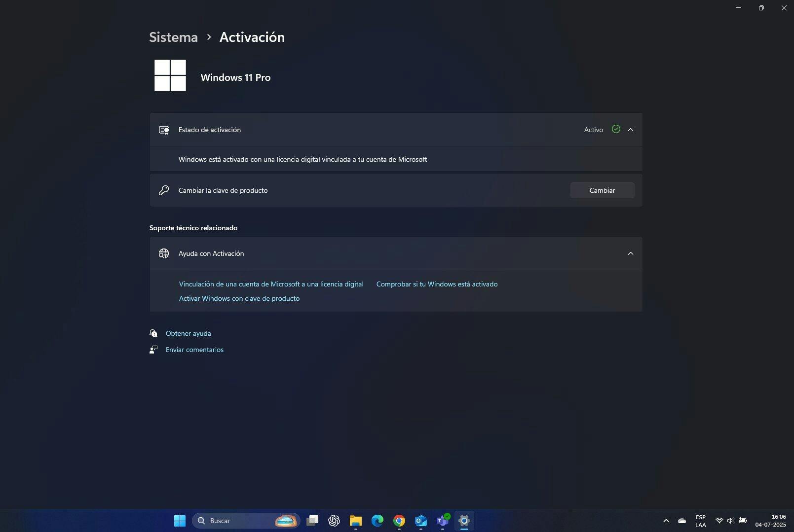Click the activation status certificate icon
The image size is (794, 532).
pyautogui.click(x=164, y=130)
